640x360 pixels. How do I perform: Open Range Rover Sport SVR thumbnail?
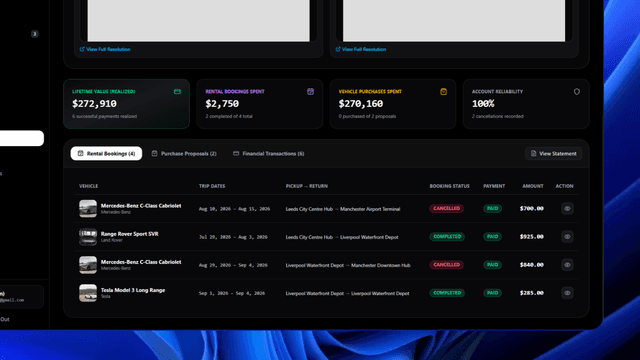click(88, 237)
